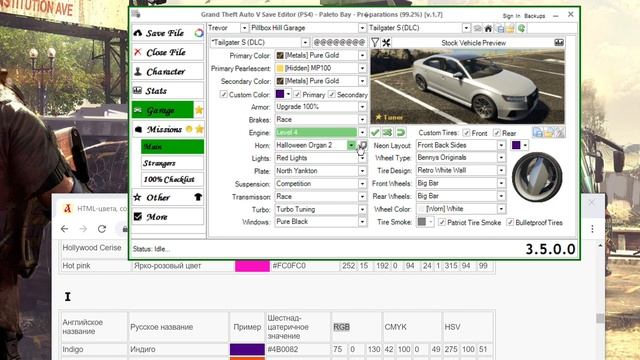Click the horn play preview icon
The image size is (640, 360).
363,145
